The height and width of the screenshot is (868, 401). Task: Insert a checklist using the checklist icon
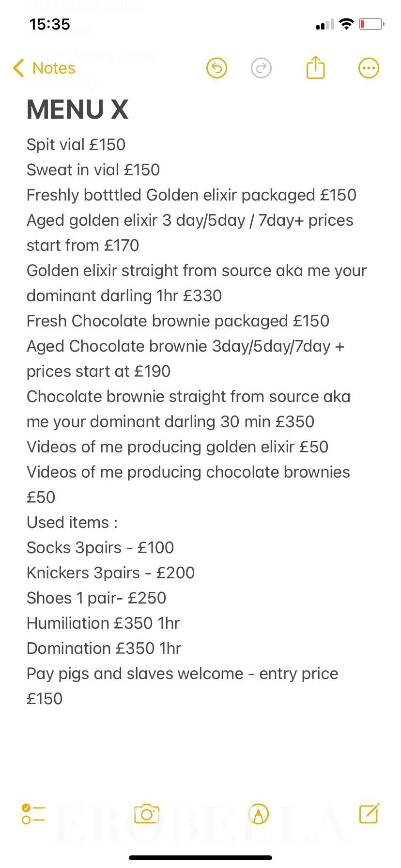pos(33,814)
